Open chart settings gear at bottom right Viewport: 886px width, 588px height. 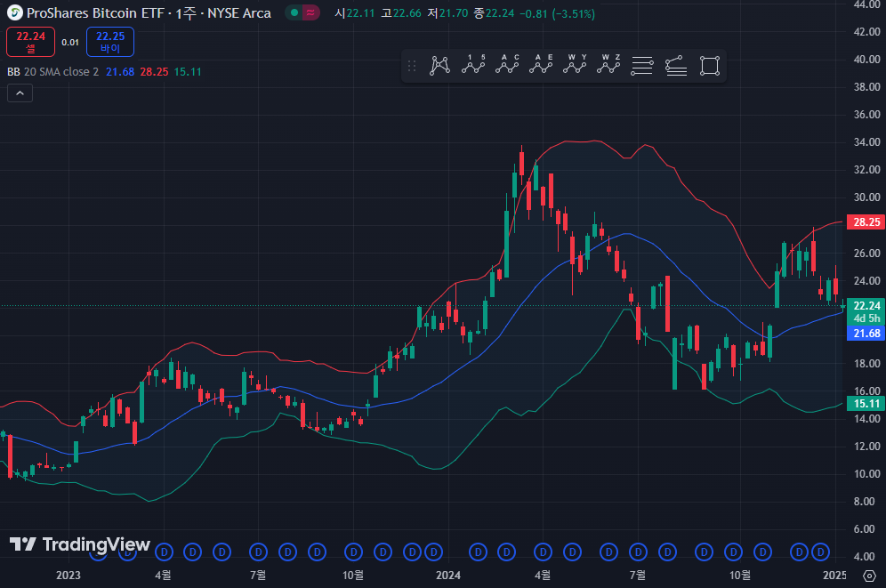[869, 576]
